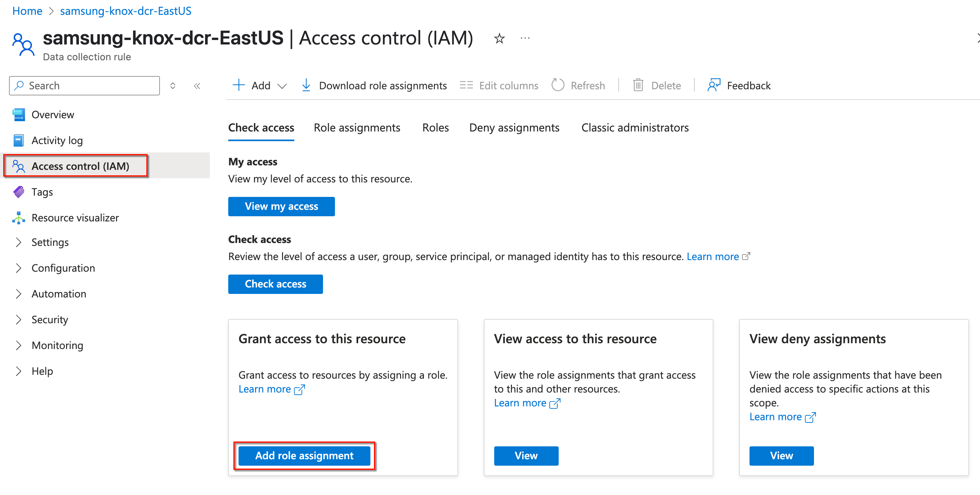Screen dimensions: 980x495
Task: Click the favorite star icon
Action: (x=499, y=38)
